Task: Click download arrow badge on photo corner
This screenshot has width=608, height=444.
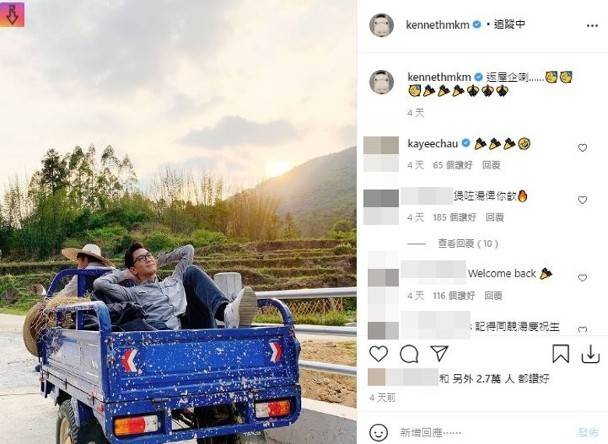Action: 12,14
